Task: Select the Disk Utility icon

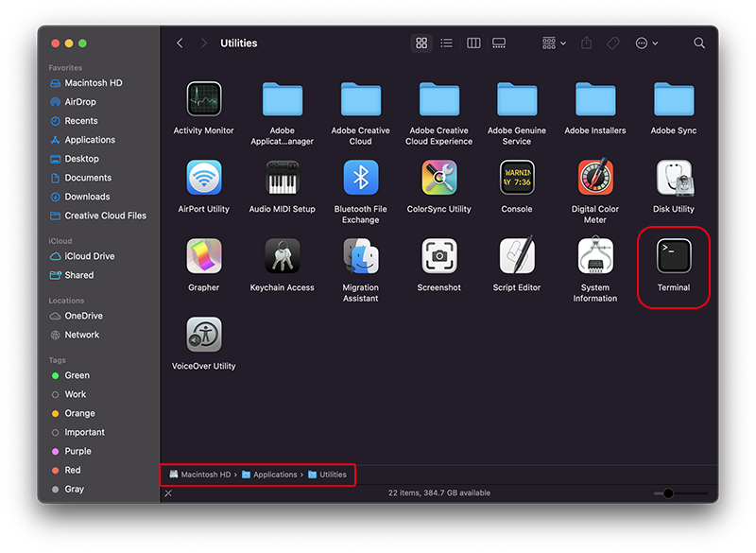Action: pos(674,178)
